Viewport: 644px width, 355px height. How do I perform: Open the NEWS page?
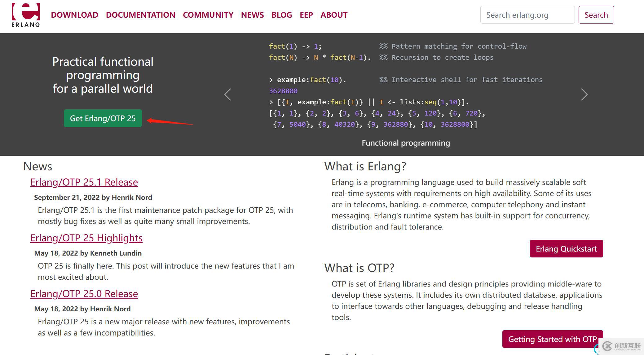coord(252,15)
